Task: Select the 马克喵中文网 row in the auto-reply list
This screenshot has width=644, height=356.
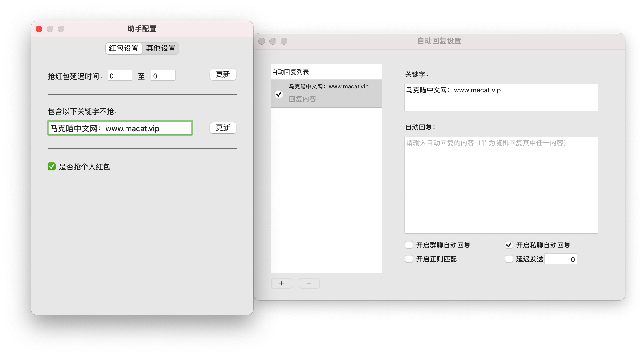Action: pyautogui.click(x=326, y=93)
